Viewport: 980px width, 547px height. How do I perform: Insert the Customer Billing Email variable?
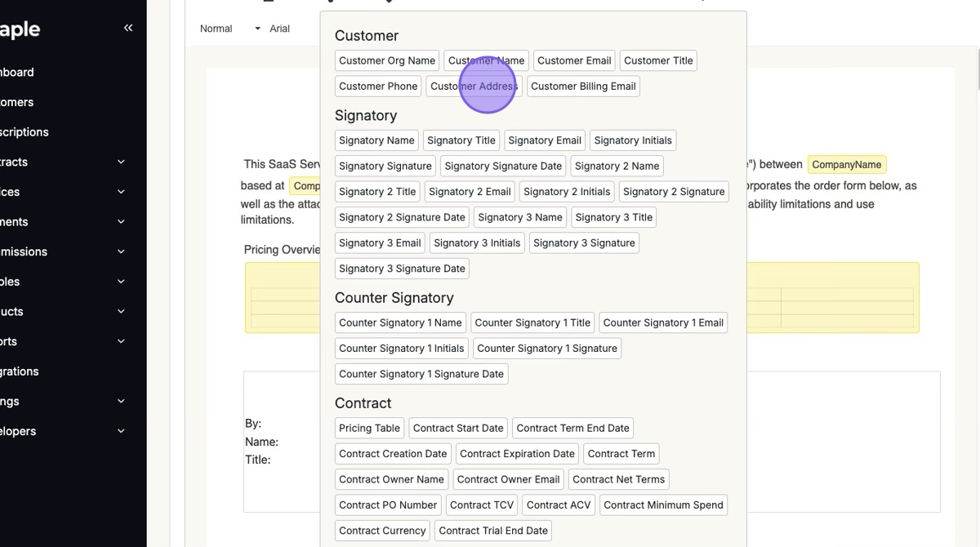coord(583,87)
